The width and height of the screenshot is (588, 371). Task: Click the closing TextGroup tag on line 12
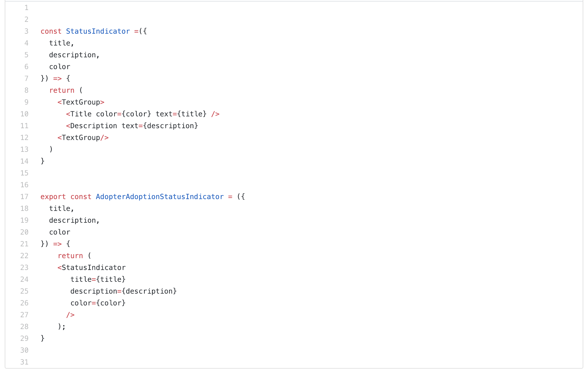(x=83, y=138)
